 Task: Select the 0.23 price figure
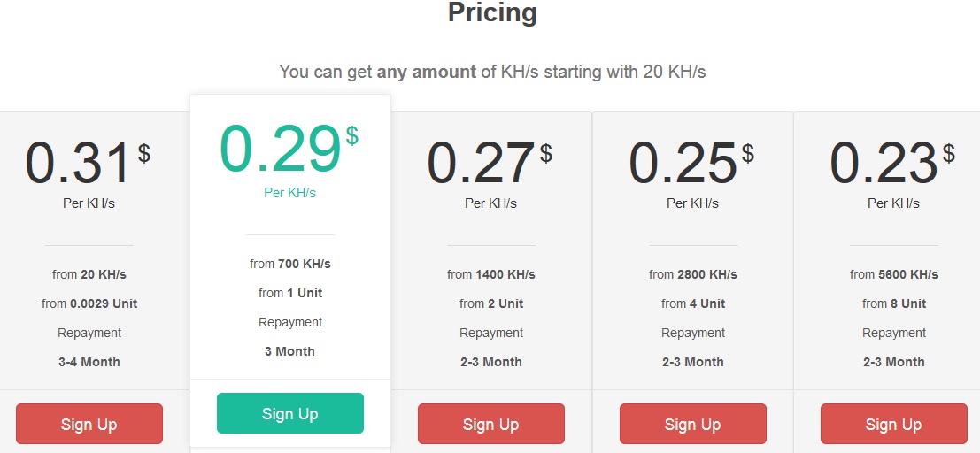pos(884,164)
